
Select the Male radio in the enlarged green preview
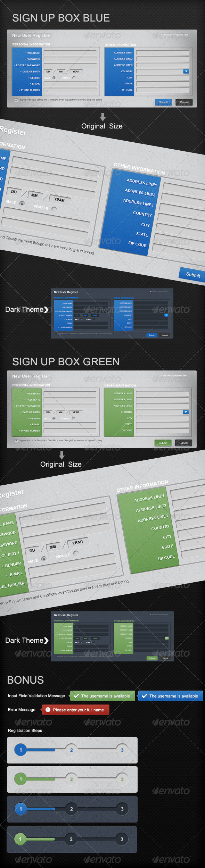point(44,559)
